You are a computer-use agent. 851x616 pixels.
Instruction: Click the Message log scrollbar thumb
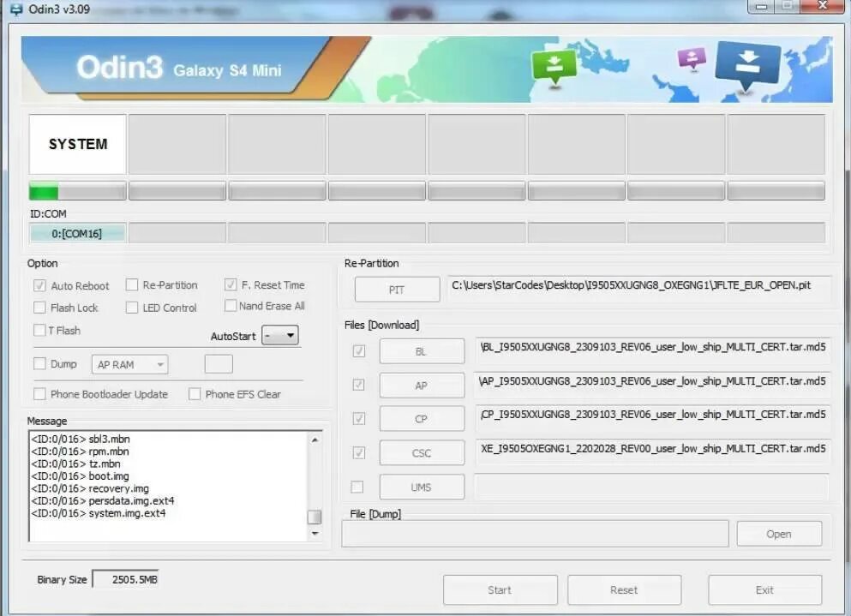click(x=315, y=517)
